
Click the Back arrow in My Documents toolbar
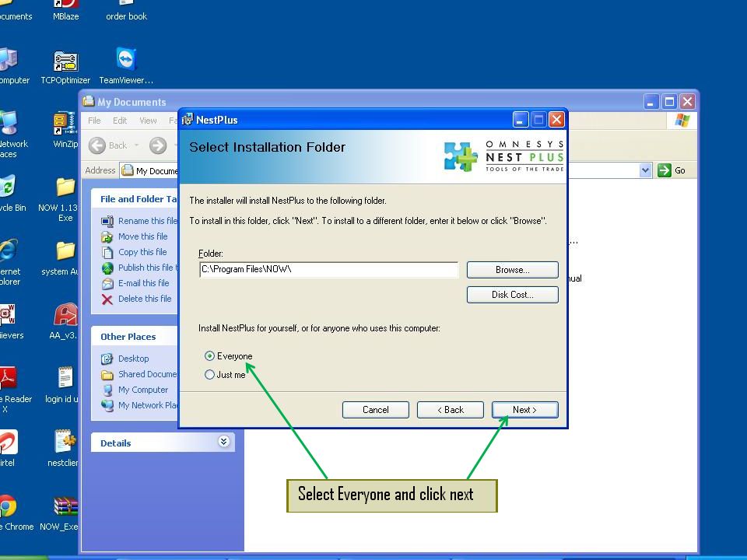click(97, 145)
